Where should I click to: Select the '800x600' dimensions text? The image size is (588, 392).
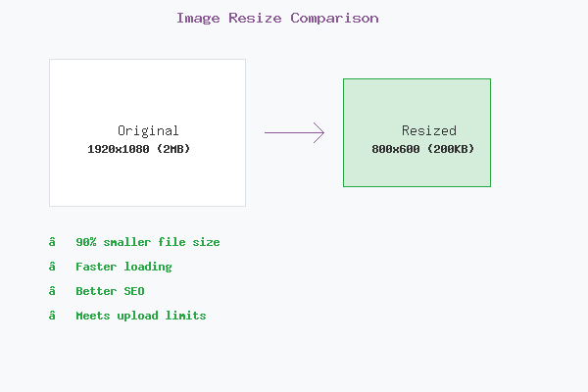click(397, 149)
